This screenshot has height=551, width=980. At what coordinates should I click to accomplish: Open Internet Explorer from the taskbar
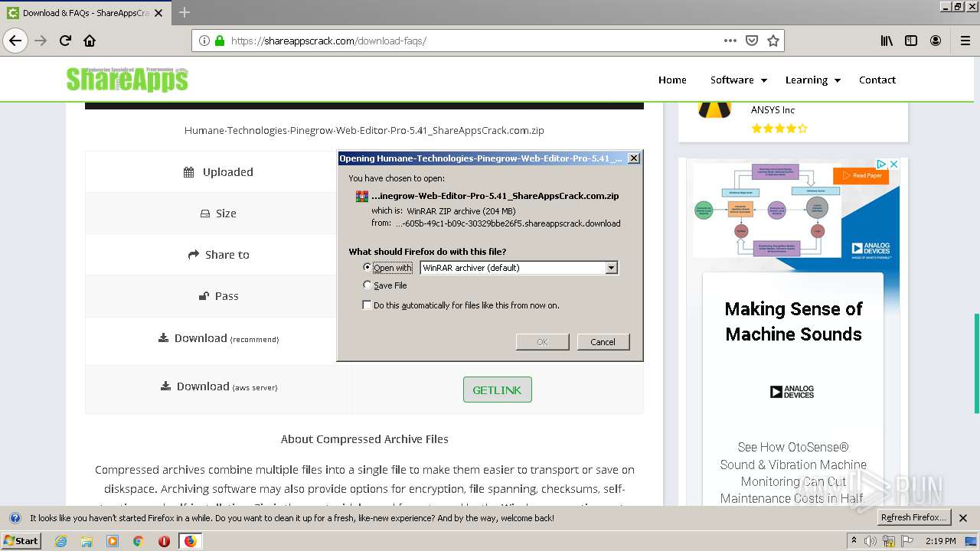click(61, 541)
